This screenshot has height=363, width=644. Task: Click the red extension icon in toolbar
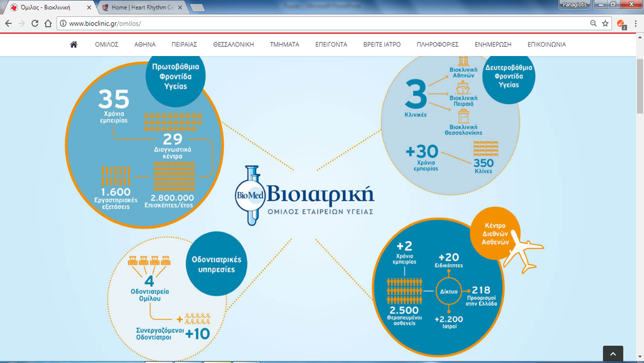coord(621,24)
